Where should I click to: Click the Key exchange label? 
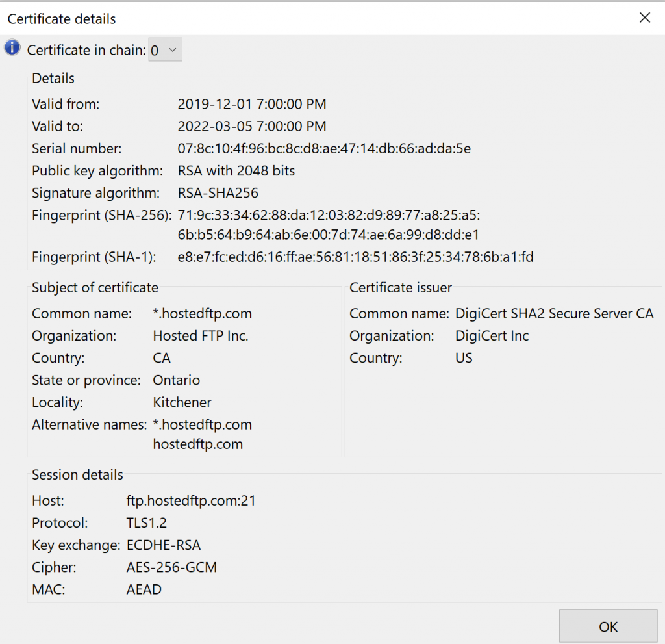(x=77, y=545)
